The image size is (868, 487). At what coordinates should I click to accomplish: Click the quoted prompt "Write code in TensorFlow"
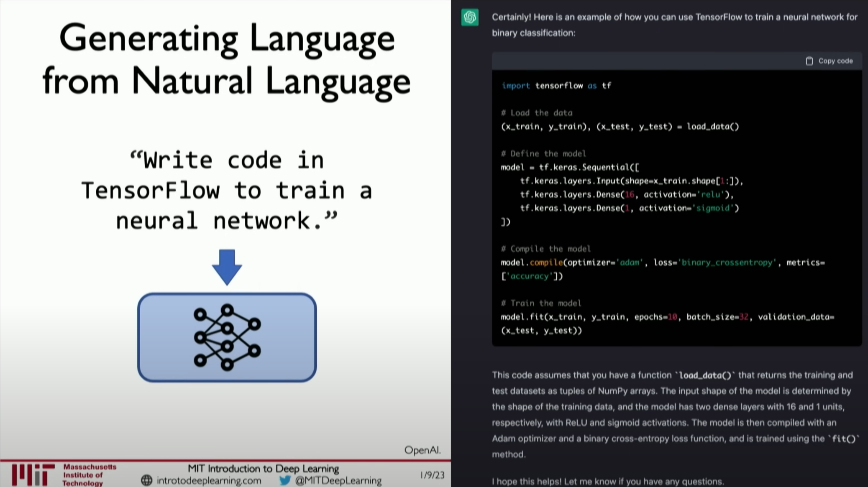(x=226, y=191)
